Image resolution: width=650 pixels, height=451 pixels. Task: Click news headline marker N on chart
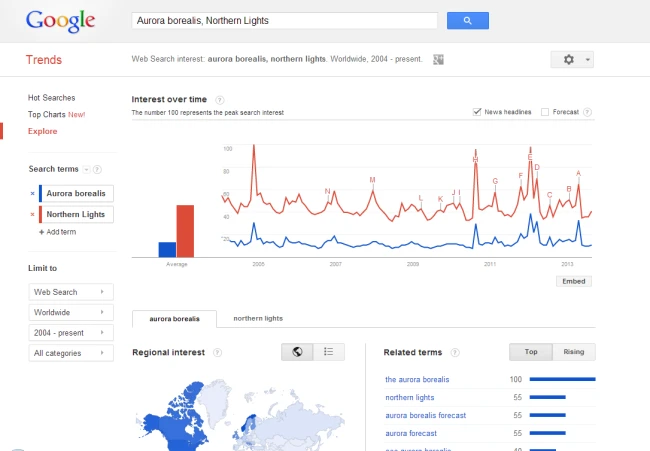(327, 191)
